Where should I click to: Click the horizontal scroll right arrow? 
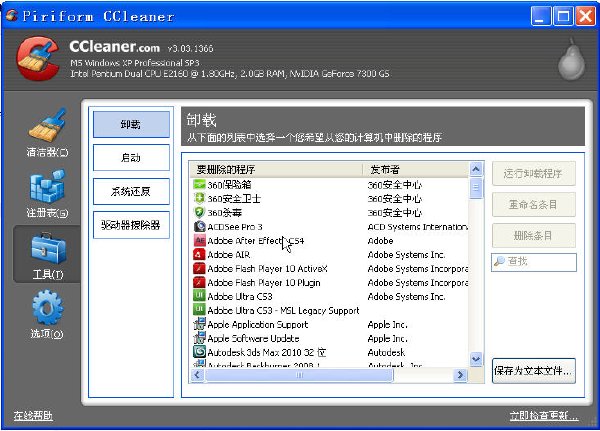tap(460, 375)
